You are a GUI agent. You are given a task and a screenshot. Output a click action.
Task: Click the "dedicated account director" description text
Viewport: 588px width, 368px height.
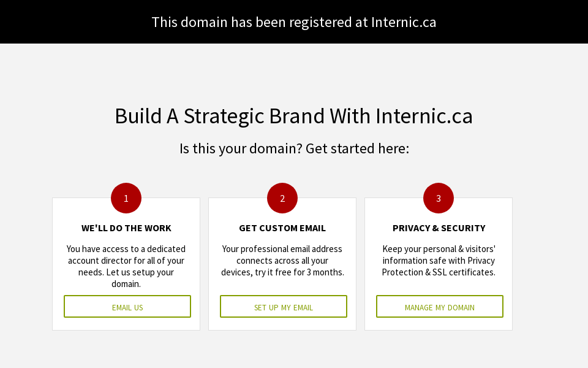pos(126,255)
